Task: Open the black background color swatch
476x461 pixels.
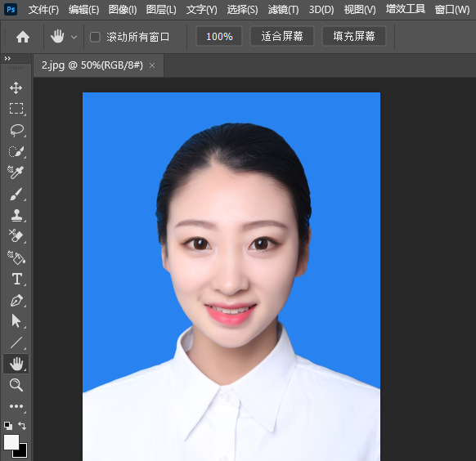Action: [23, 453]
